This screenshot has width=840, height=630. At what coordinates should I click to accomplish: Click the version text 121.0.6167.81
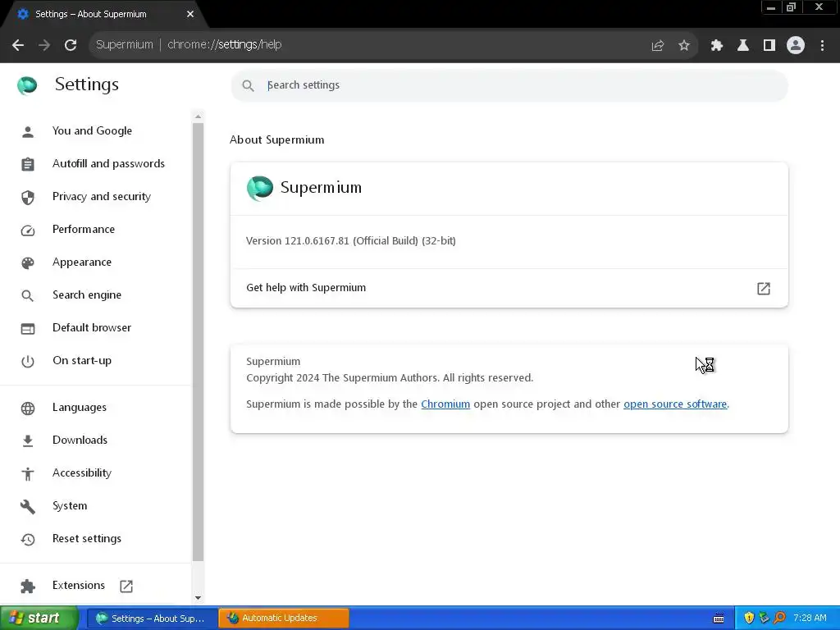351,241
